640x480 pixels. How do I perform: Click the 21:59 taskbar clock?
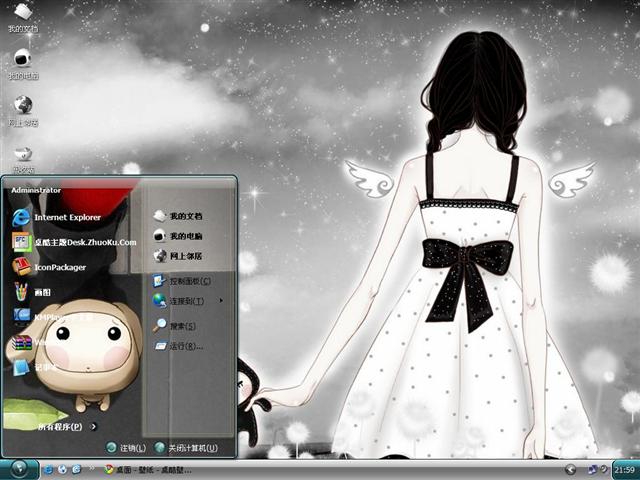pyautogui.click(x=624, y=470)
